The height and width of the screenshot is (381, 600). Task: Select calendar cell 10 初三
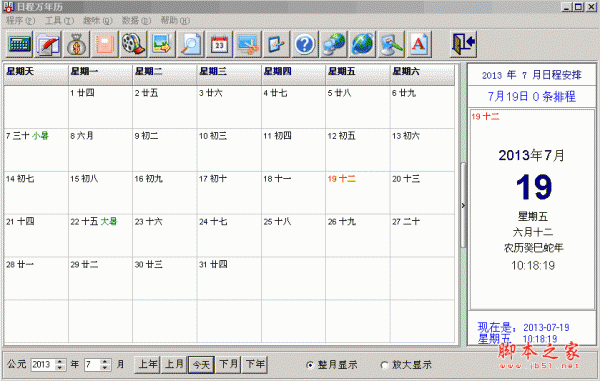tap(229, 150)
